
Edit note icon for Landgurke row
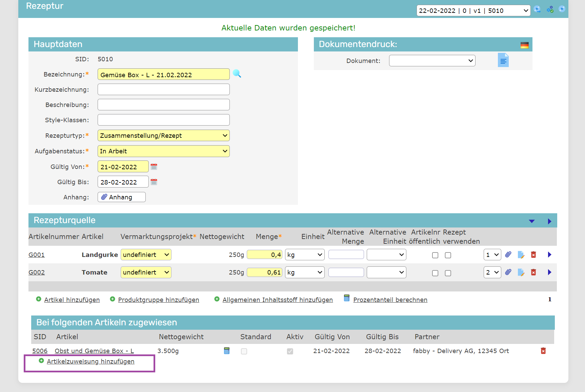click(521, 255)
